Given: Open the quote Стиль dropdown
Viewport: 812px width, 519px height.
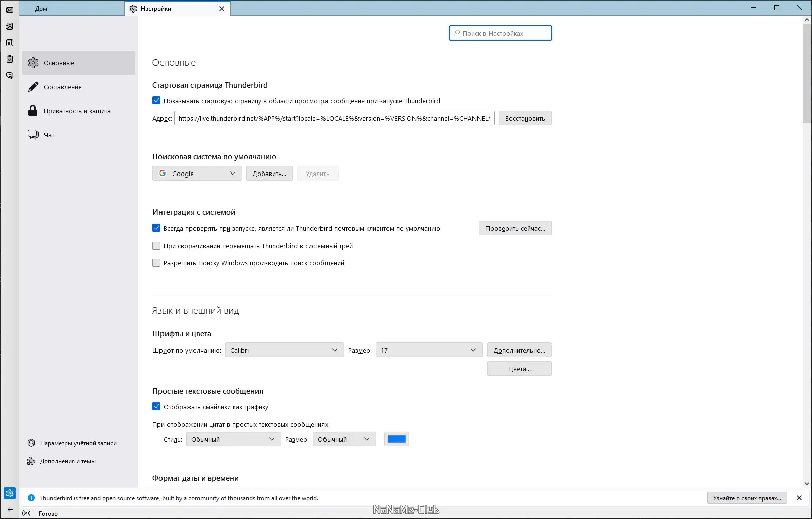Looking at the screenshot, I should [233, 439].
